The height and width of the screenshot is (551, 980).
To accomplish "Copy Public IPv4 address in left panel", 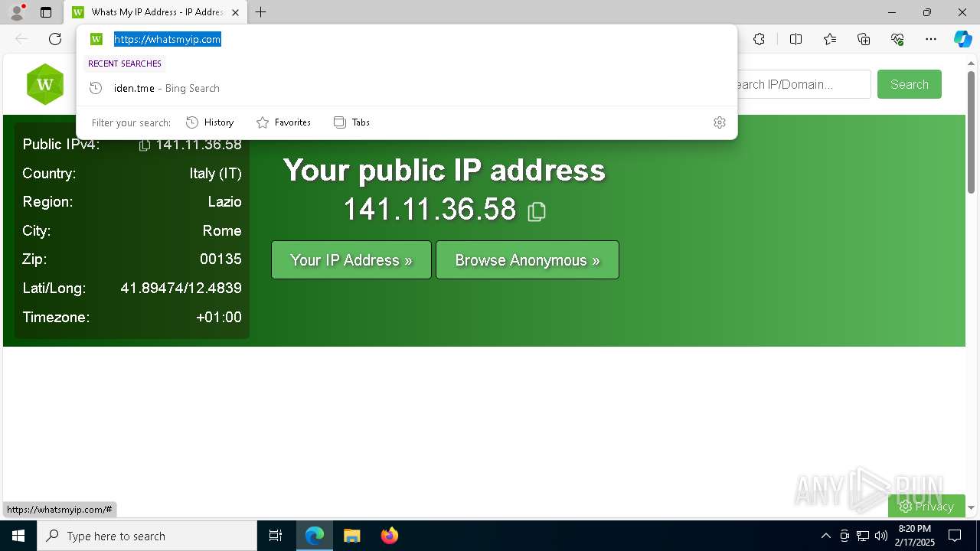I will [x=144, y=145].
